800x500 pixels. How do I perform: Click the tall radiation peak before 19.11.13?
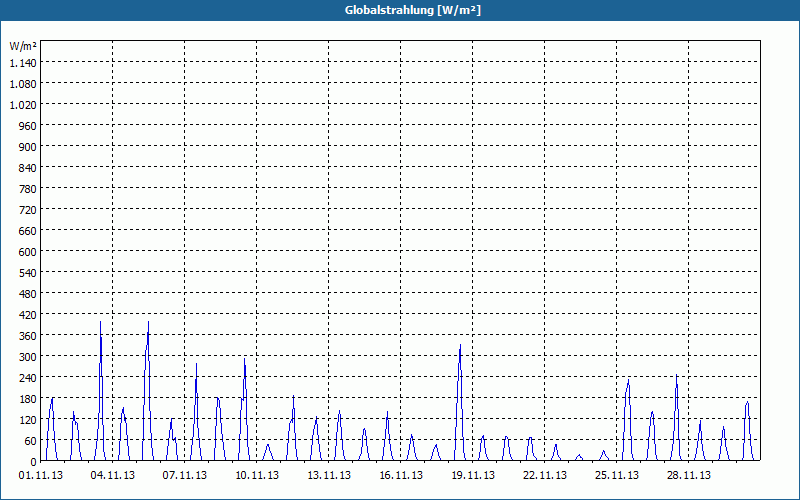(460, 402)
